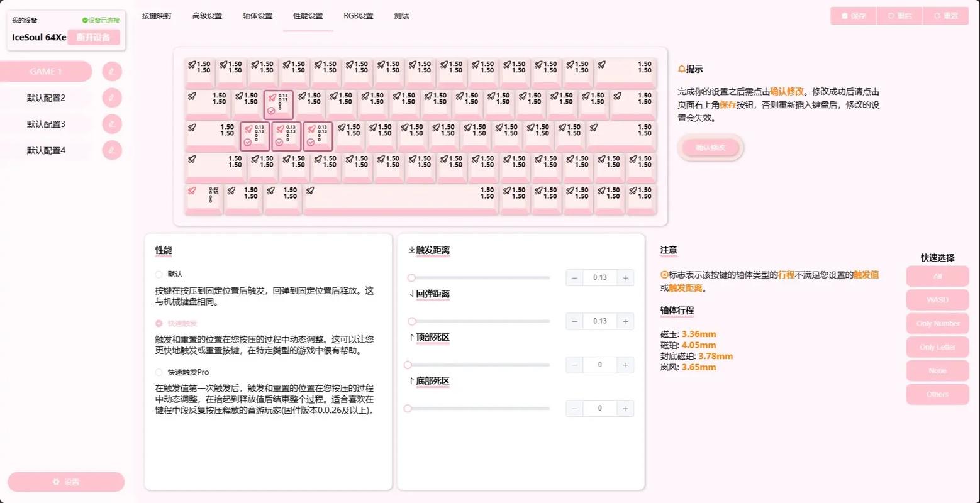Click the edit pencil icon beside 默认配置2
Screen dimensions: 980x503
[x=111, y=97]
